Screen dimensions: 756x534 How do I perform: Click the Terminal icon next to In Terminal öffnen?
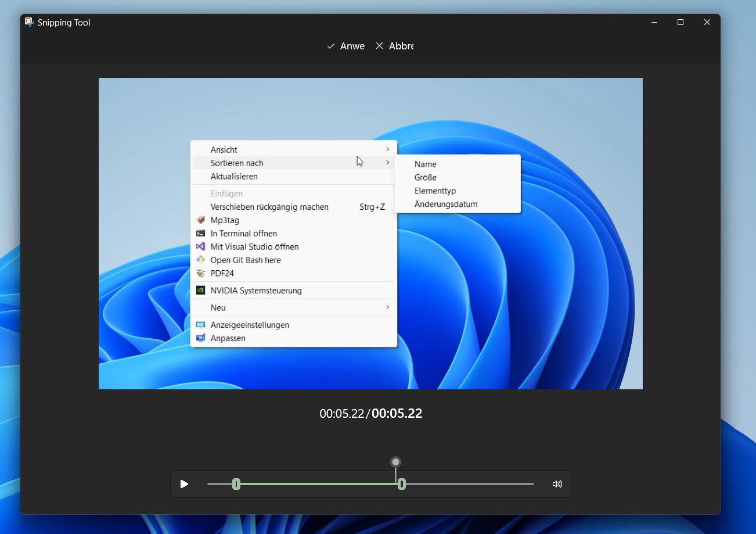(x=201, y=234)
